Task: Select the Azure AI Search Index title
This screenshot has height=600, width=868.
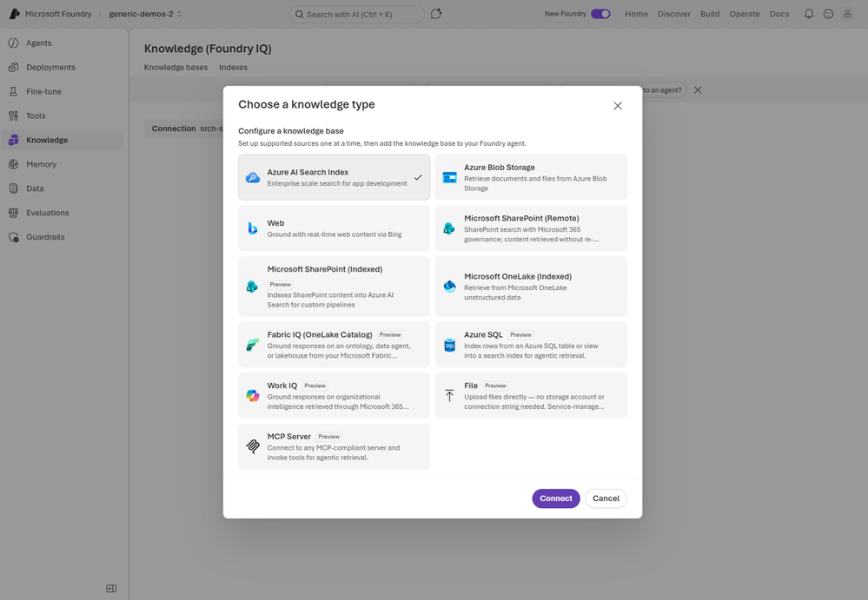Action: click(x=308, y=172)
